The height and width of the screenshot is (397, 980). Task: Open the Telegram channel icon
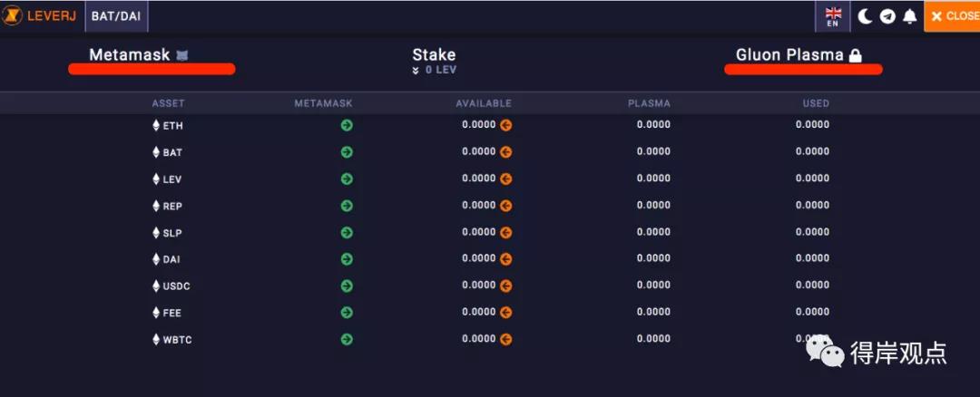pos(887,17)
